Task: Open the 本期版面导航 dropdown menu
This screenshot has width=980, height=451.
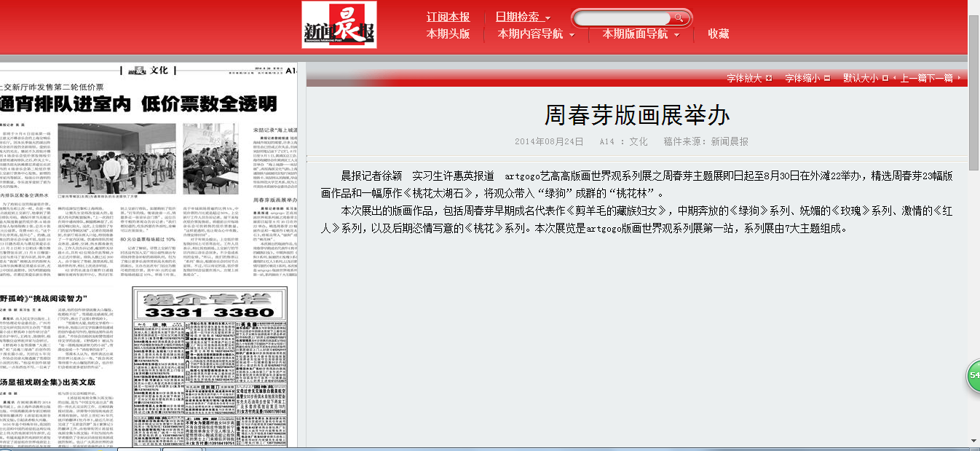Action: tap(641, 34)
